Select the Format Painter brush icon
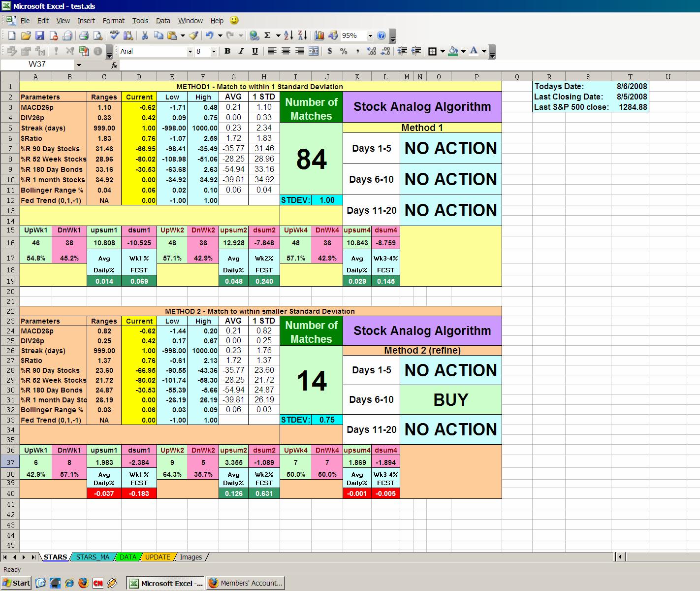 194,35
